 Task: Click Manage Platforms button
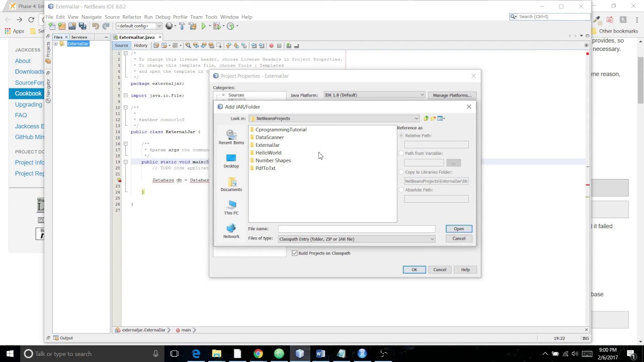(452, 95)
